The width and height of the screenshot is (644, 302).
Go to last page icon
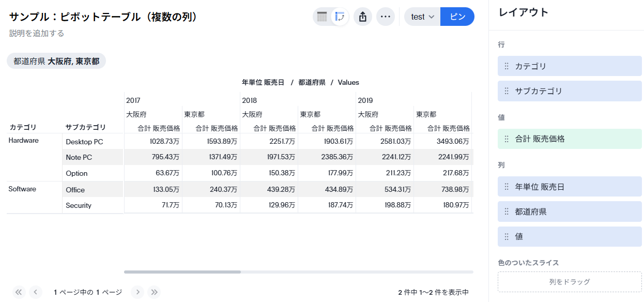click(x=154, y=292)
